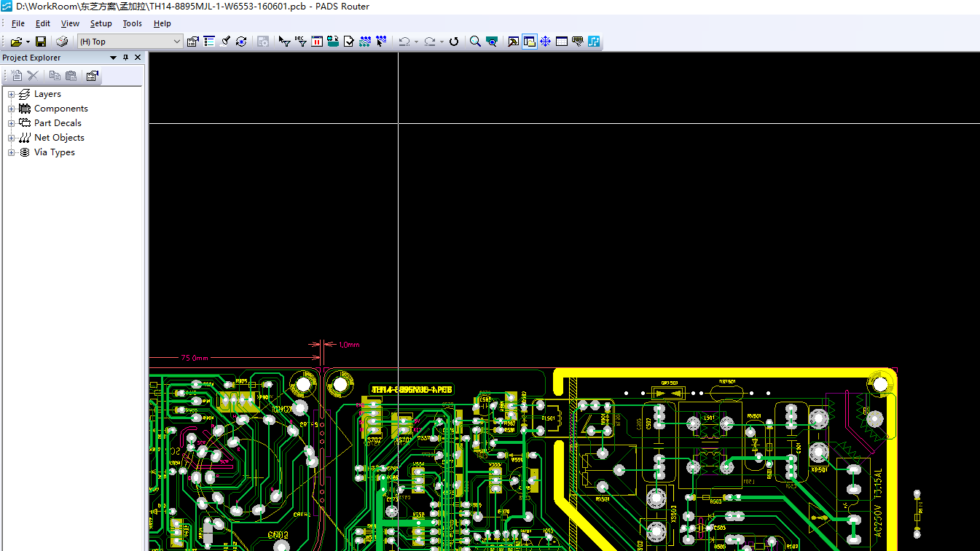This screenshot has width=980, height=551.
Task: Open the Edit menu
Action: 43,23
